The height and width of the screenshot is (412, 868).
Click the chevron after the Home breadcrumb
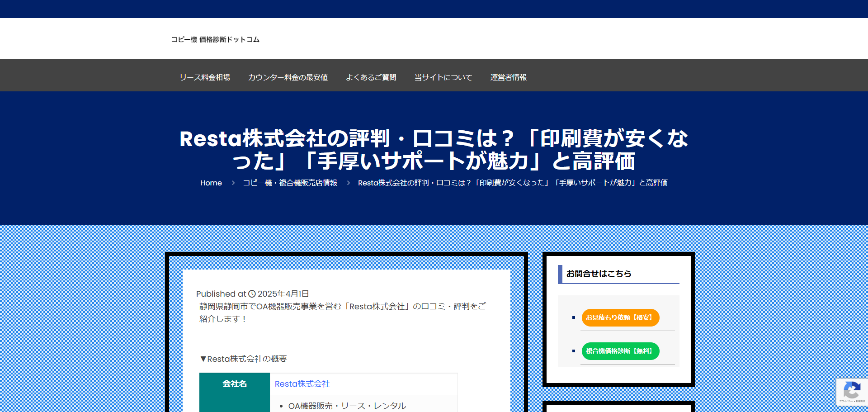[x=233, y=183]
